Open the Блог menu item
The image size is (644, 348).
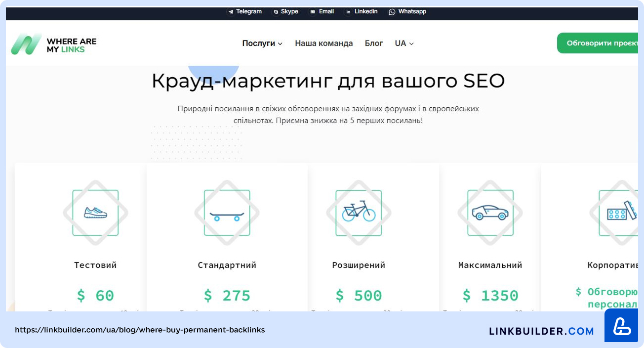click(374, 43)
